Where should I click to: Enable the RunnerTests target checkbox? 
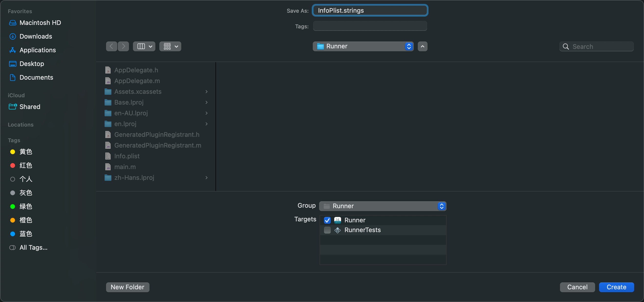pos(327,230)
